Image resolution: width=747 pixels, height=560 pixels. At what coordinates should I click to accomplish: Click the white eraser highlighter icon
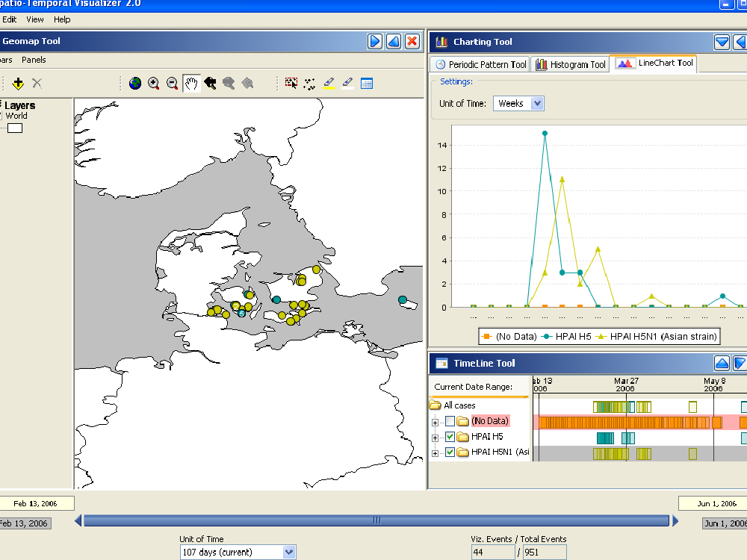[348, 84]
